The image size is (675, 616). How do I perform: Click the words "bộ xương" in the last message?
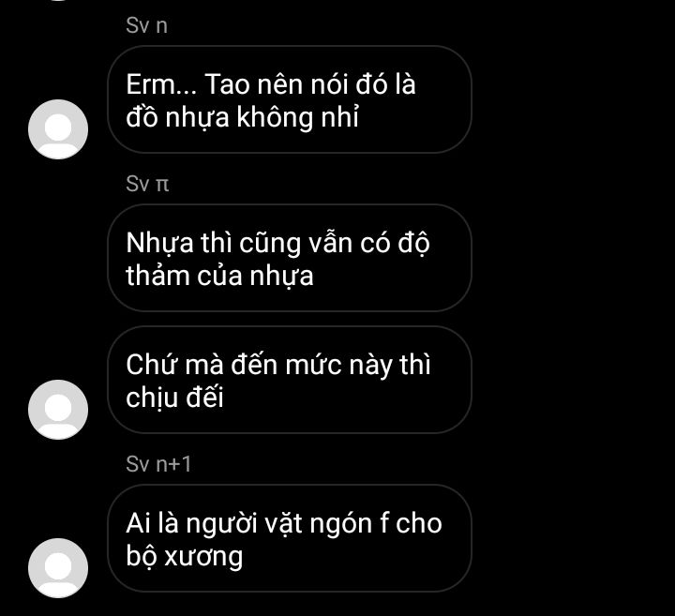coord(185,556)
